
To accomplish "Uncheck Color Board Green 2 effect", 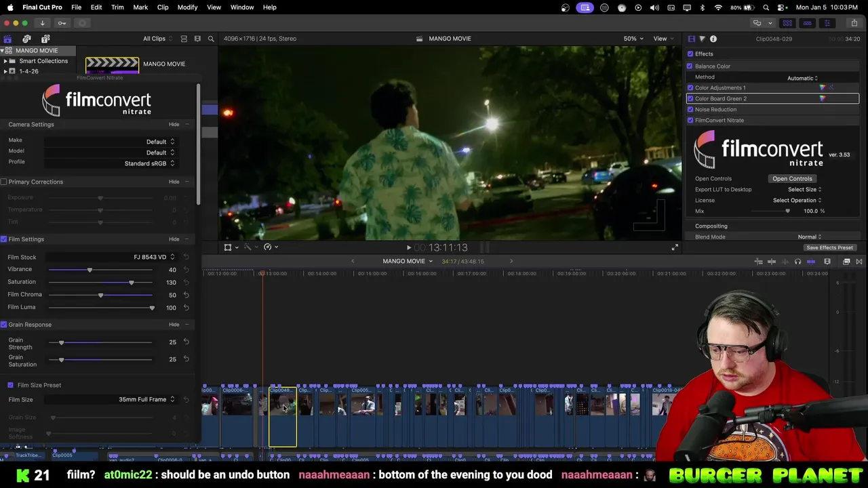I will [690, 99].
